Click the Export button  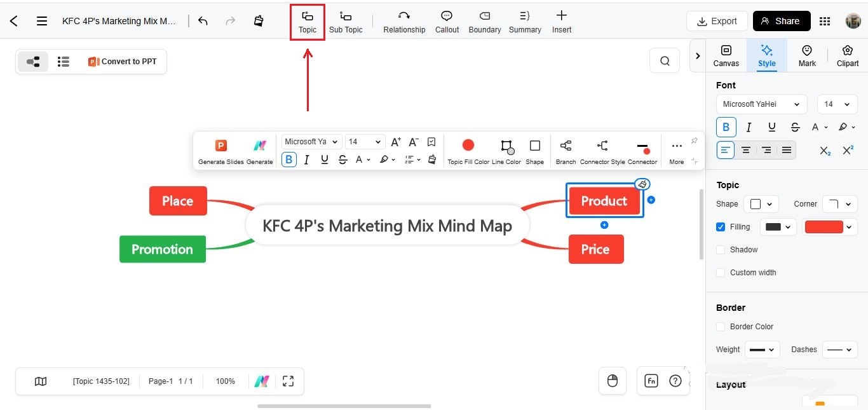(x=717, y=21)
